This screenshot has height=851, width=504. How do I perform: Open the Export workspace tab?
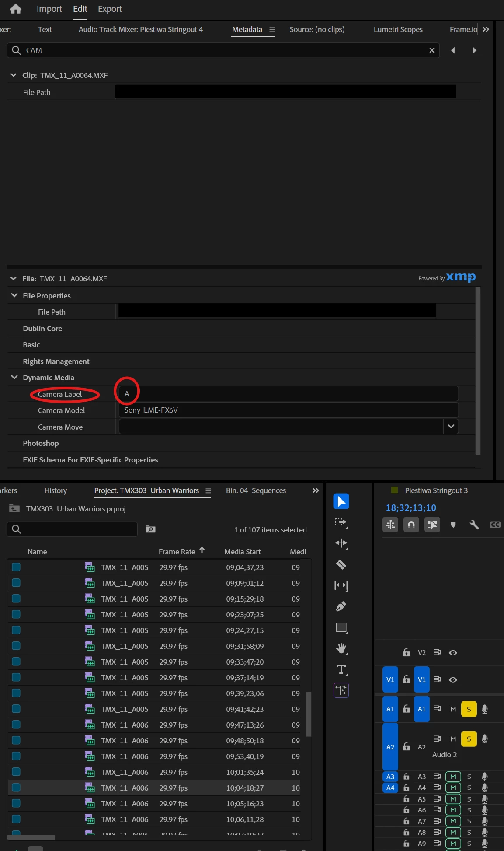pos(110,9)
